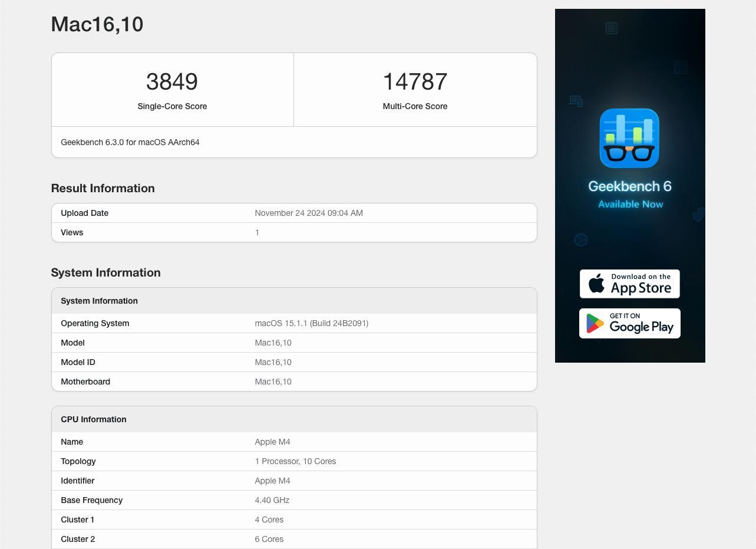Click the Views row label
Screen dimensions: 756x549
(x=72, y=232)
